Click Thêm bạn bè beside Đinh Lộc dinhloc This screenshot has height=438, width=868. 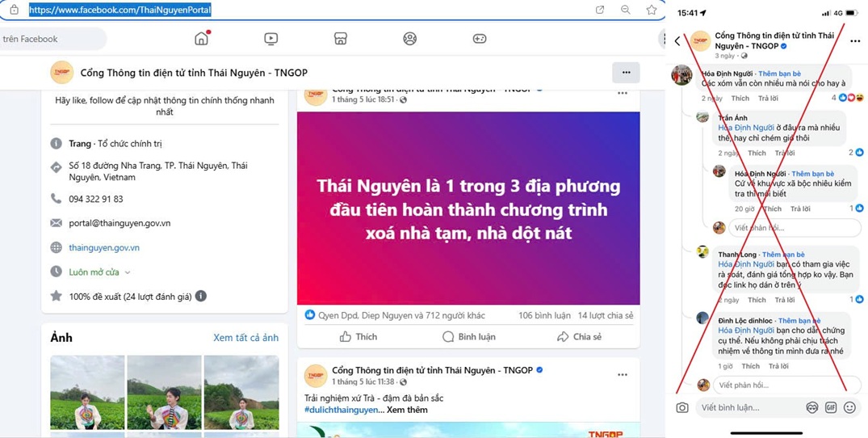click(799, 321)
